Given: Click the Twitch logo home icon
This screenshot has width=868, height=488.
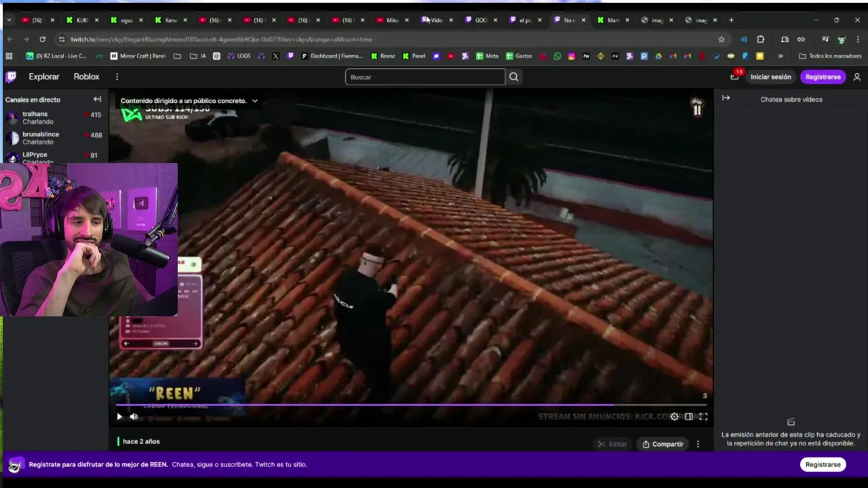Looking at the screenshot, I should [x=11, y=77].
